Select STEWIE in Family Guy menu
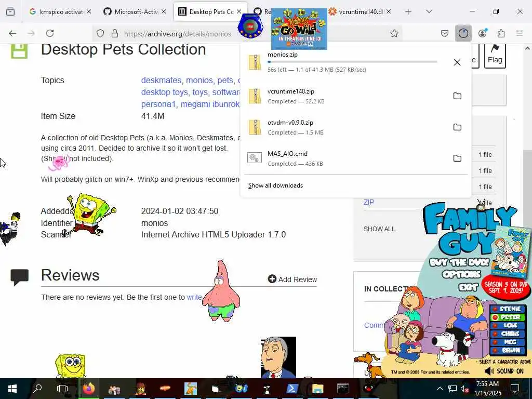Viewport: 532px width, 399px height. 508,309
